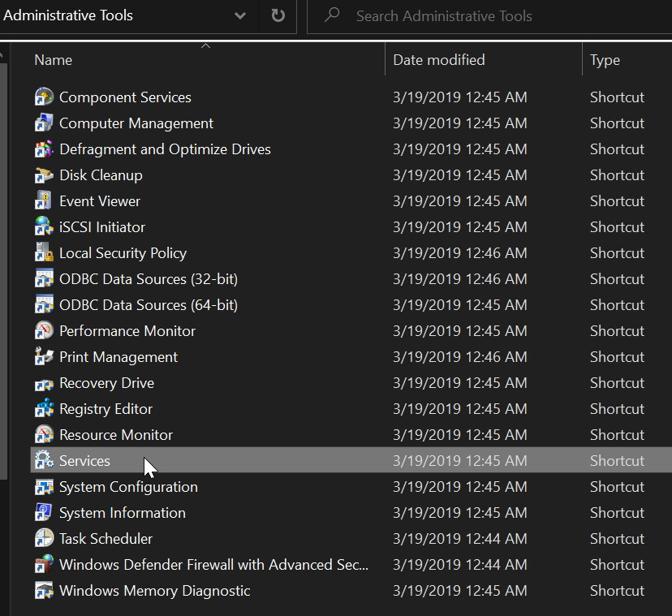Click the Windows Defender Firewall icon

click(x=44, y=565)
